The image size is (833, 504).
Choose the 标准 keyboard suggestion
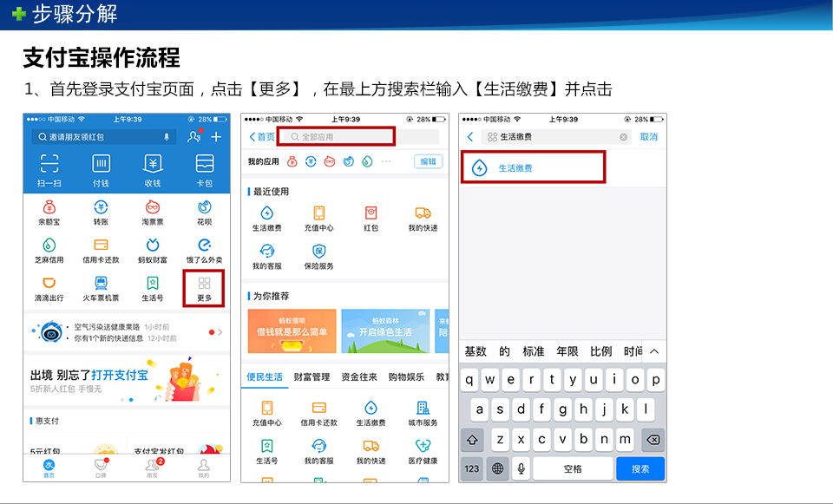tap(534, 351)
